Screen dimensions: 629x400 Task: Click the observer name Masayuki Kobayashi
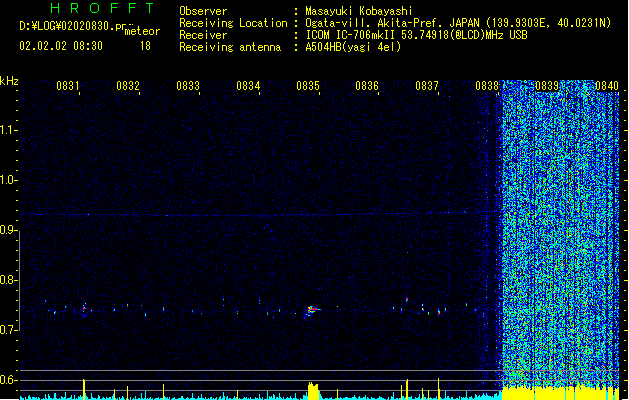[x=359, y=11]
